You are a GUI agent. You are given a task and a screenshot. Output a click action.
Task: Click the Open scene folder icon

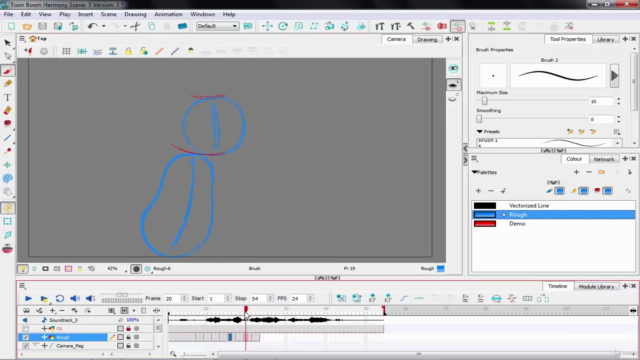27,26
